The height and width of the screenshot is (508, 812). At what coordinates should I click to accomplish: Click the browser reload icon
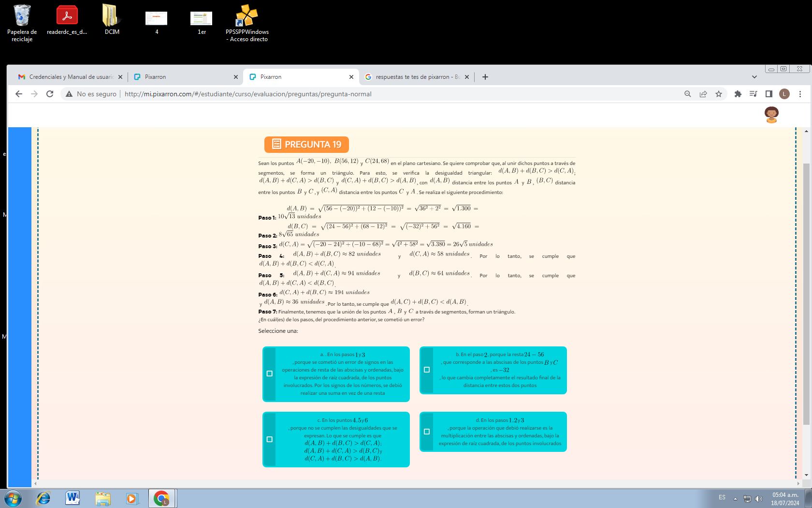click(50, 94)
